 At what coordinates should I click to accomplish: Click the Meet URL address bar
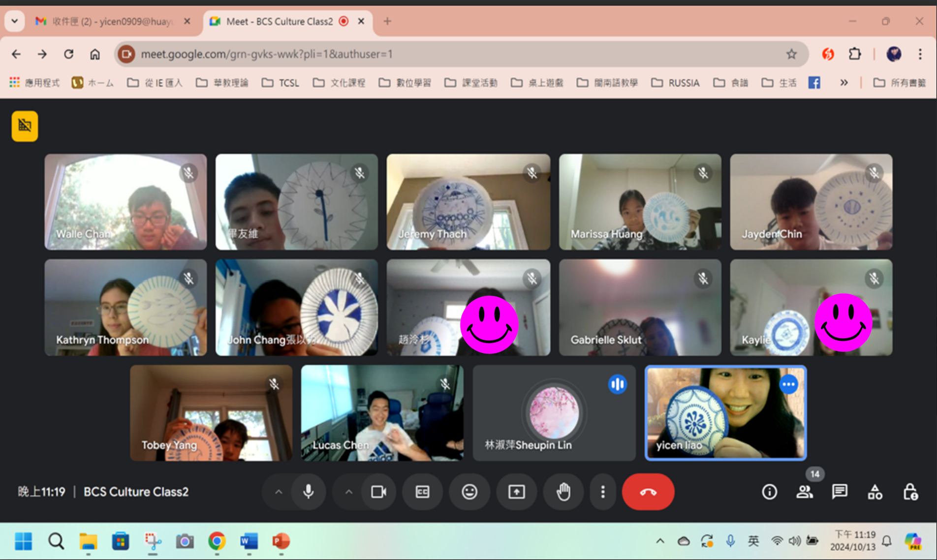coord(443,54)
